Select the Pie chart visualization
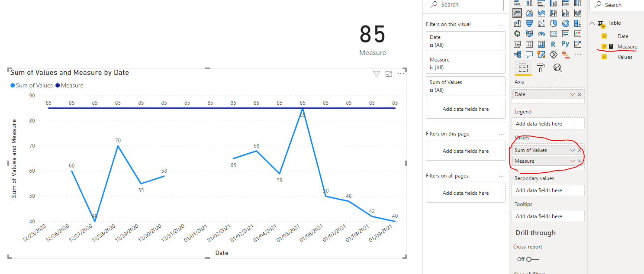The width and height of the screenshot is (644, 274). pyautogui.click(x=554, y=23)
